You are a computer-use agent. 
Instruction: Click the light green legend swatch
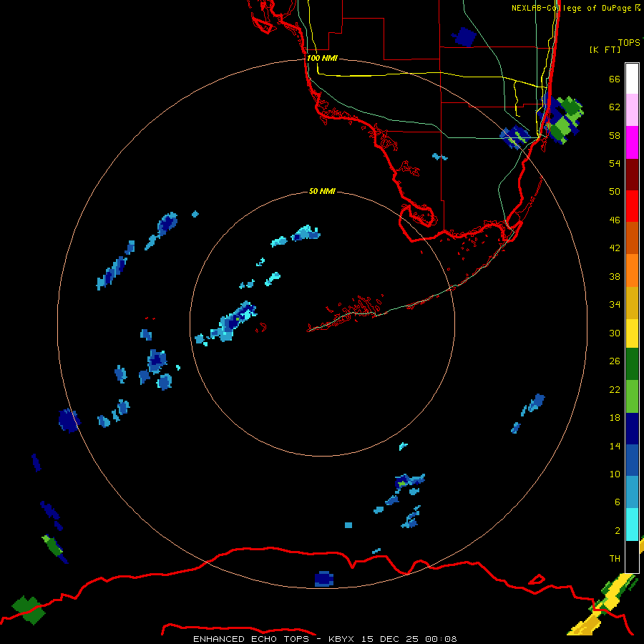pyautogui.click(x=632, y=396)
